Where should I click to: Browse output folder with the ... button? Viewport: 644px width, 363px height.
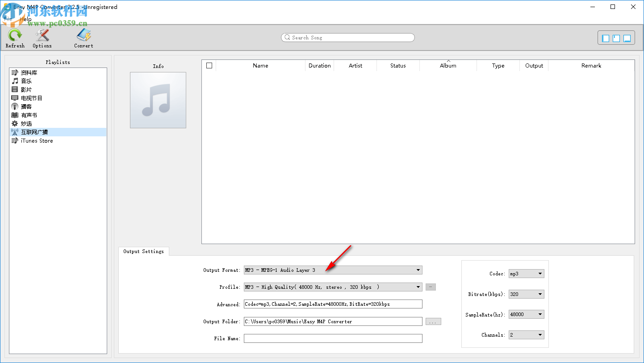(433, 321)
